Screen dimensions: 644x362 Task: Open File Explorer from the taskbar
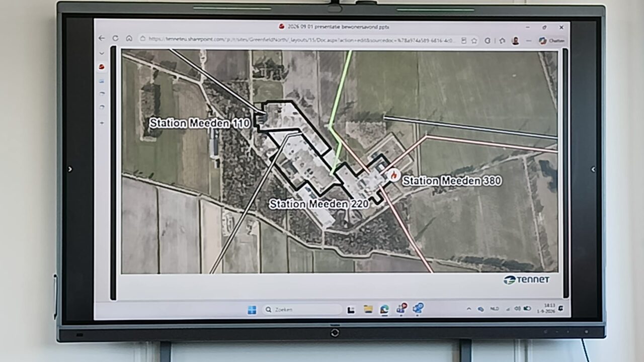(x=368, y=309)
